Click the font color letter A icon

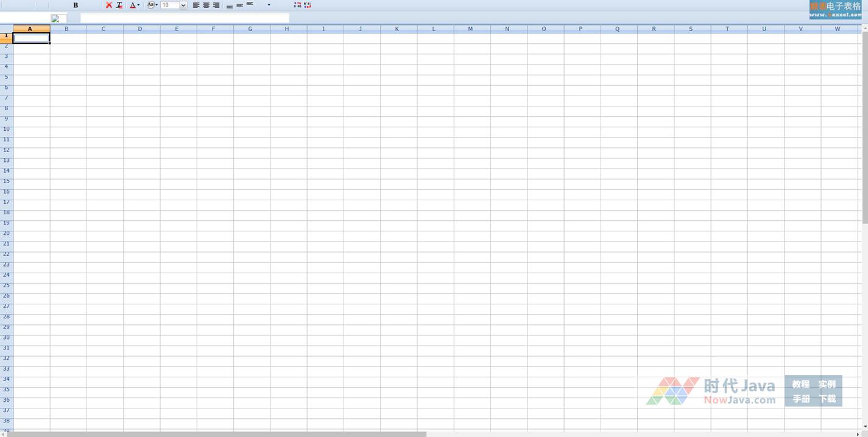tap(132, 5)
